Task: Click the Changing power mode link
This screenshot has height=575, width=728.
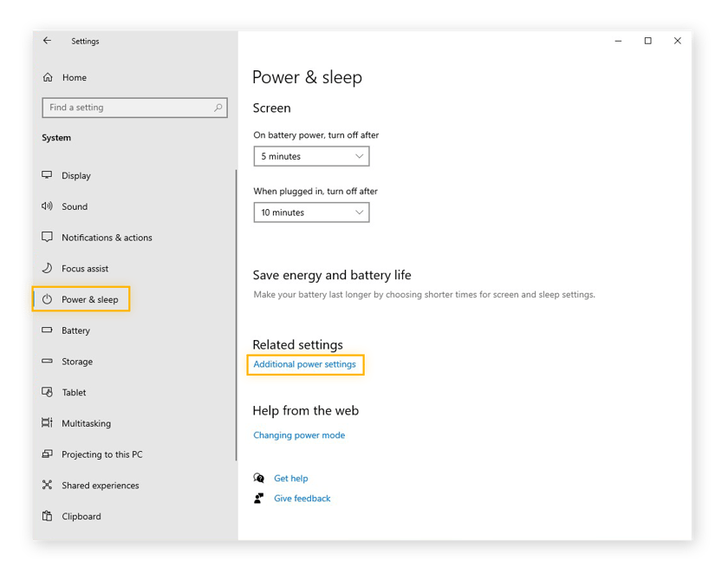Action: click(299, 435)
